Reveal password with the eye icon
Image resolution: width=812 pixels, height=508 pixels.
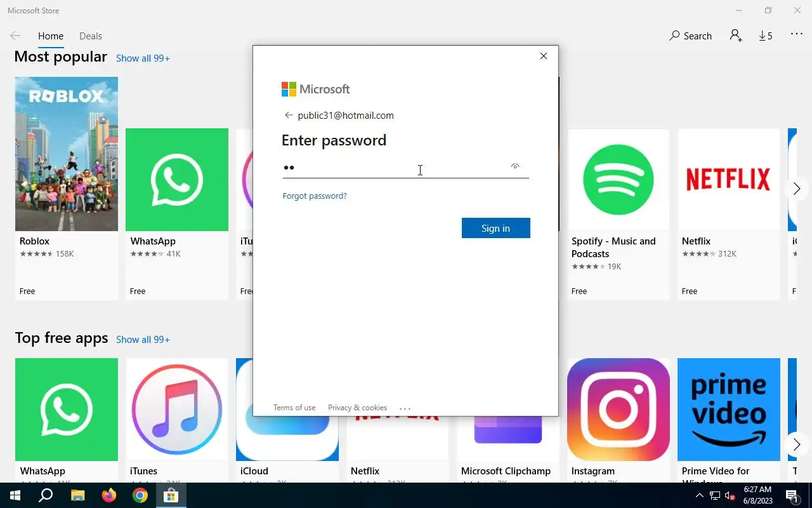[x=515, y=166]
